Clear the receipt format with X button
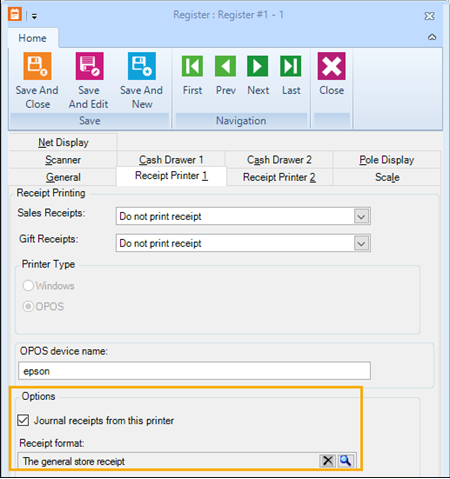This screenshot has width=450, height=479. click(x=328, y=461)
